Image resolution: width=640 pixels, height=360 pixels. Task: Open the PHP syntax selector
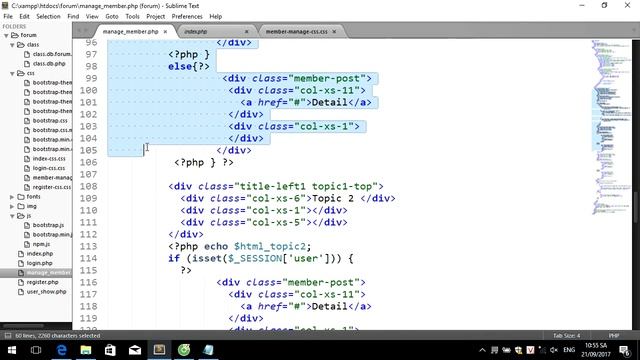tap(614, 336)
